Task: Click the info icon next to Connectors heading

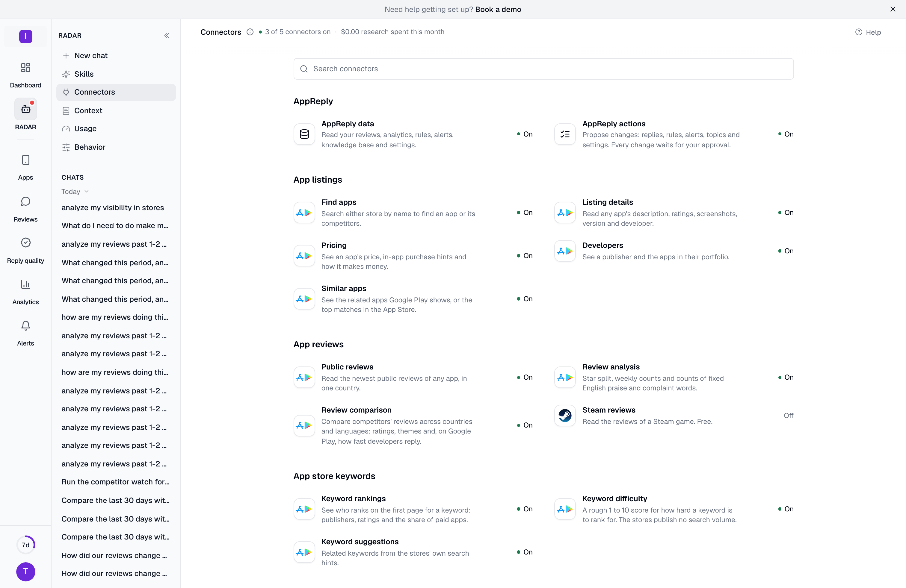Action: (250, 32)
